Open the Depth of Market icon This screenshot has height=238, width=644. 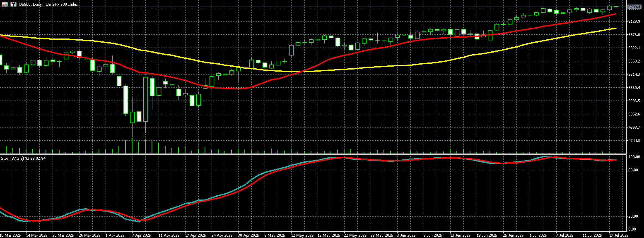(5, 4)
